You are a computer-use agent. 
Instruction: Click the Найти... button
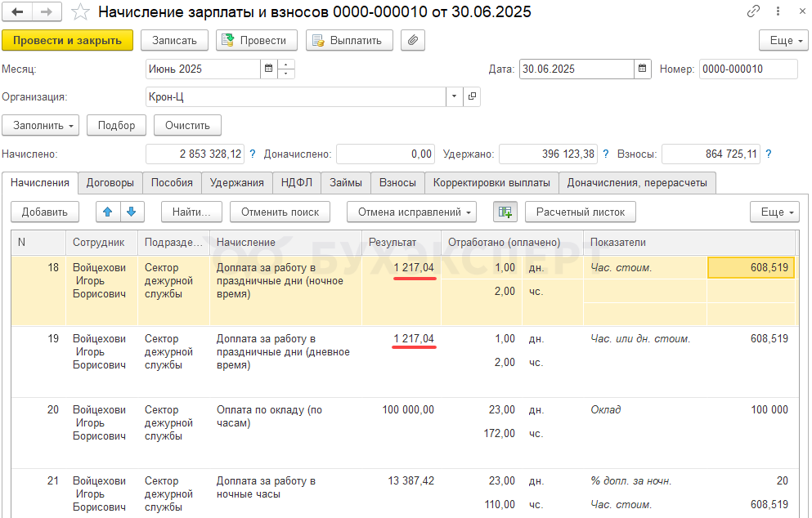point(191,212)
